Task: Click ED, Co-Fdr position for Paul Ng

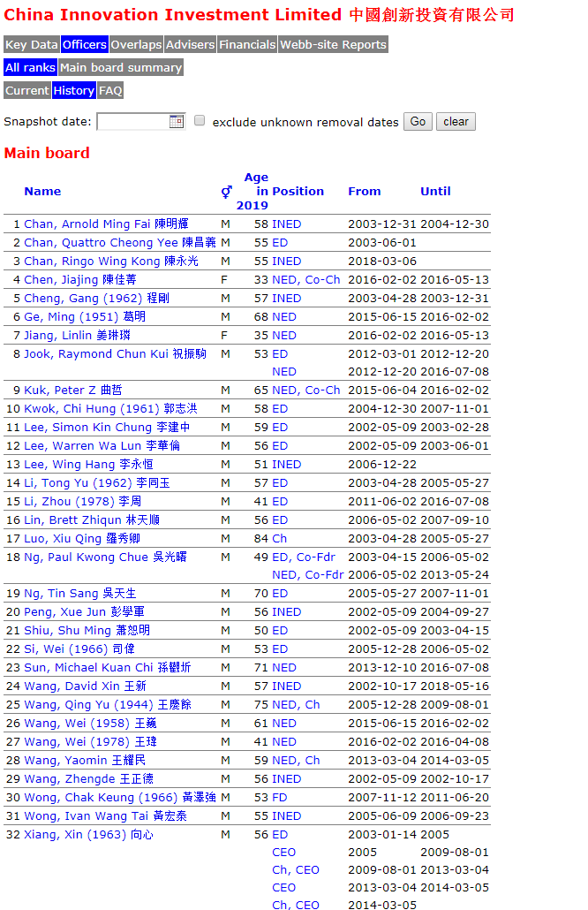Action: [x=304, y=557]
